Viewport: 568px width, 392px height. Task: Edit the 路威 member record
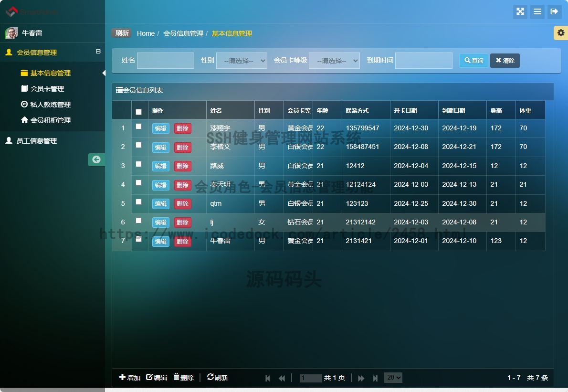tap(160, 166)
